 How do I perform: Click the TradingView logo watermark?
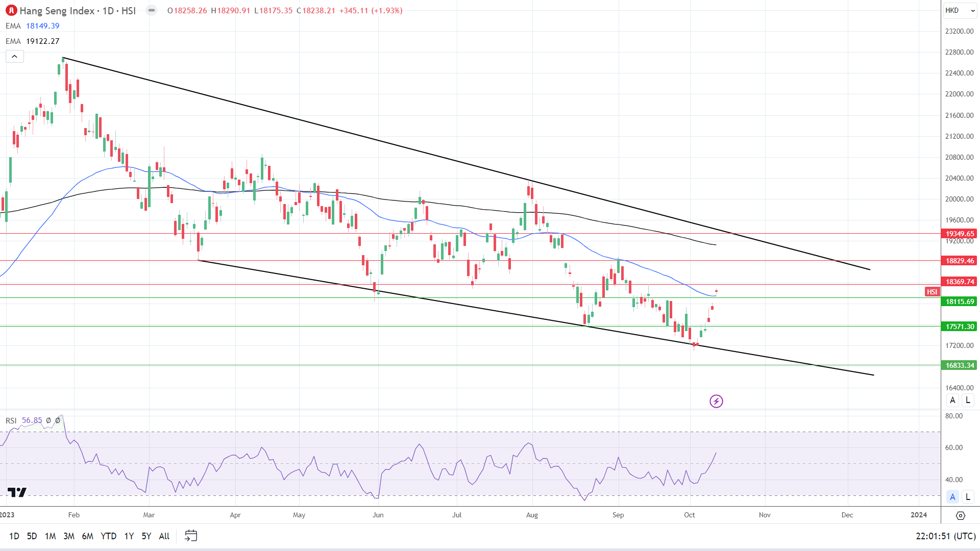[x=17, y=492]
